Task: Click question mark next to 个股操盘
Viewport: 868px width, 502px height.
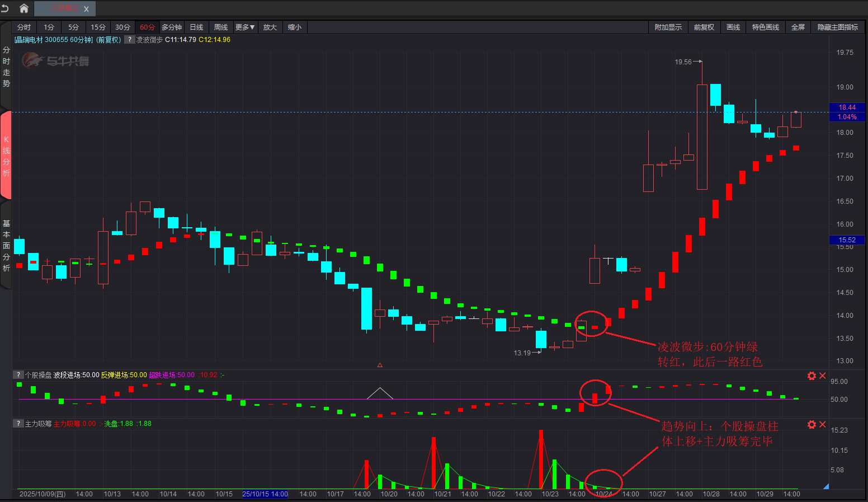Action: point(18,375)
